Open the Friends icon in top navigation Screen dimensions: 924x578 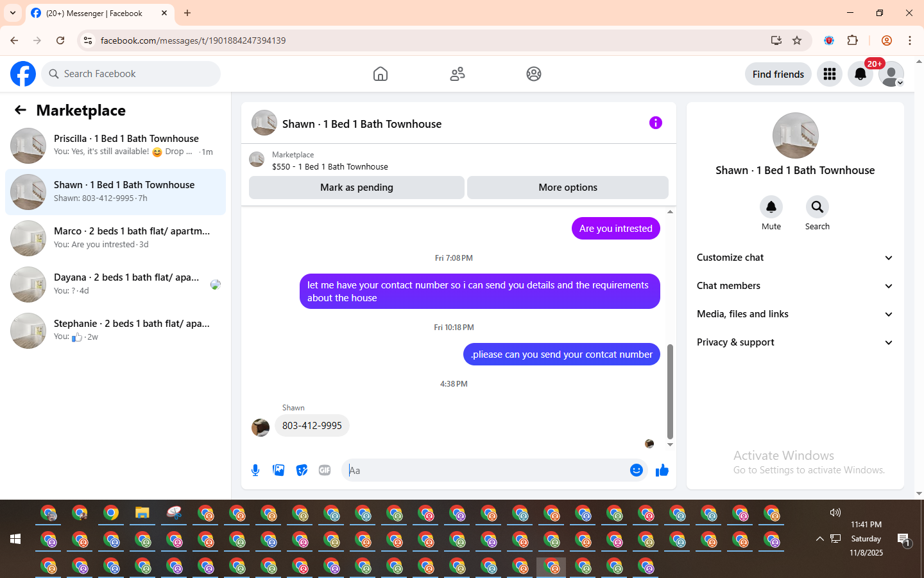click(458, 74)
